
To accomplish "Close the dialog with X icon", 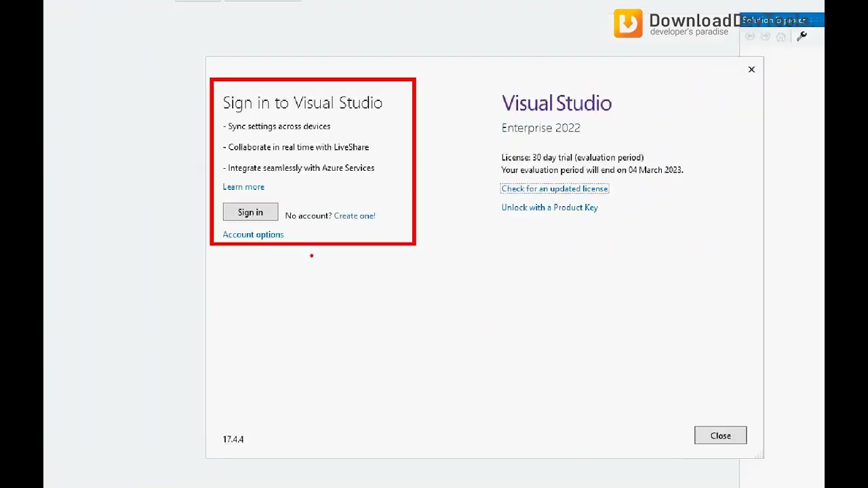I will [751, 69].
